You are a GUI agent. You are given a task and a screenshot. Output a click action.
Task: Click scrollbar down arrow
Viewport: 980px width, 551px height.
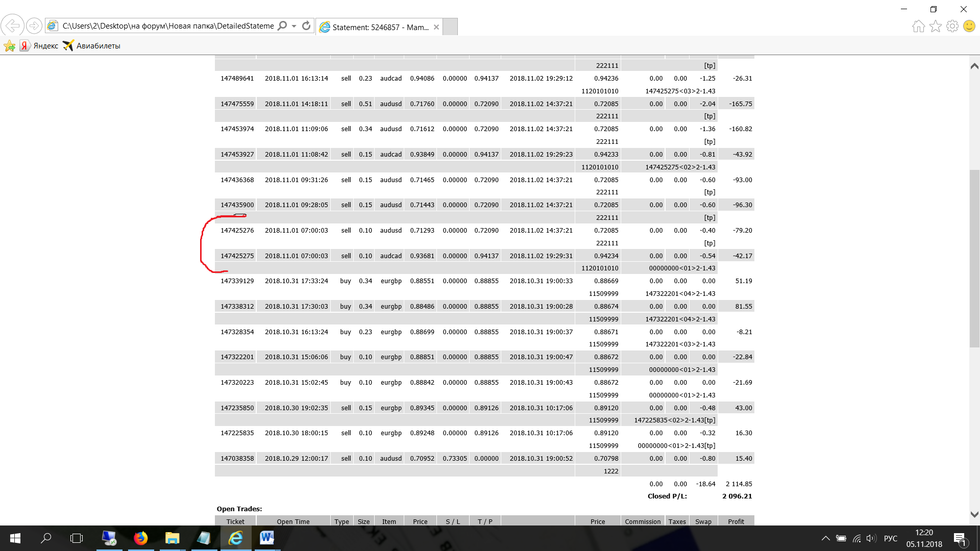(x=974, y=514)
